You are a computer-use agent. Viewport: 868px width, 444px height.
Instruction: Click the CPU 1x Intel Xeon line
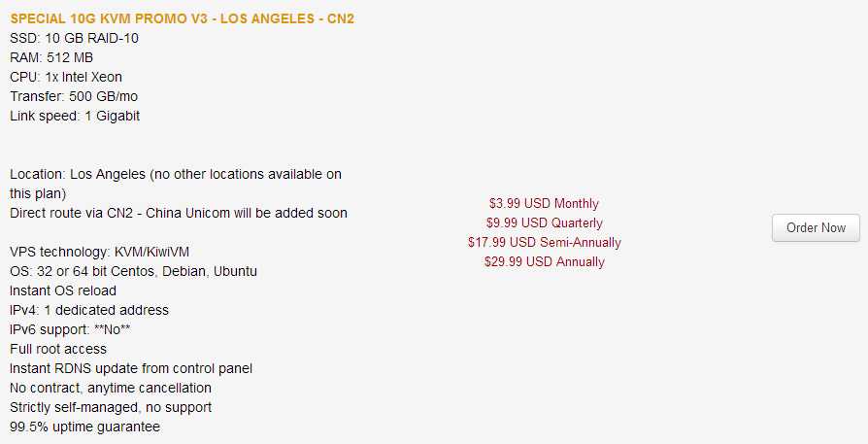(66, 77)
